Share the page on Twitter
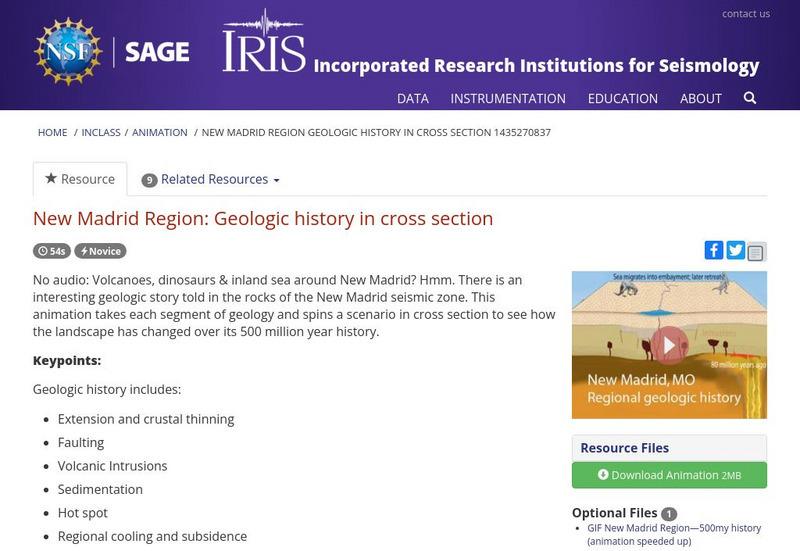The width and height of the screenshot is (800, 551). coord(735,250)
